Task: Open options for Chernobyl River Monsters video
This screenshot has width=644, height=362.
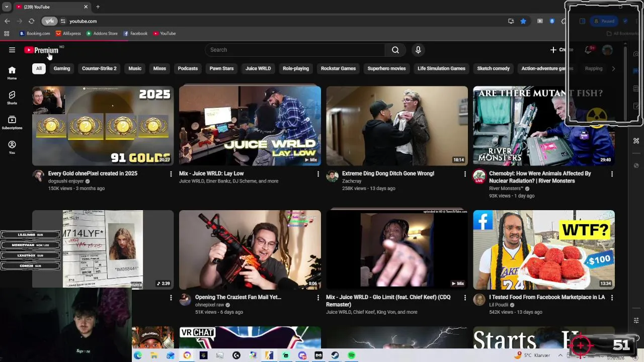Action: pos(612,174)
